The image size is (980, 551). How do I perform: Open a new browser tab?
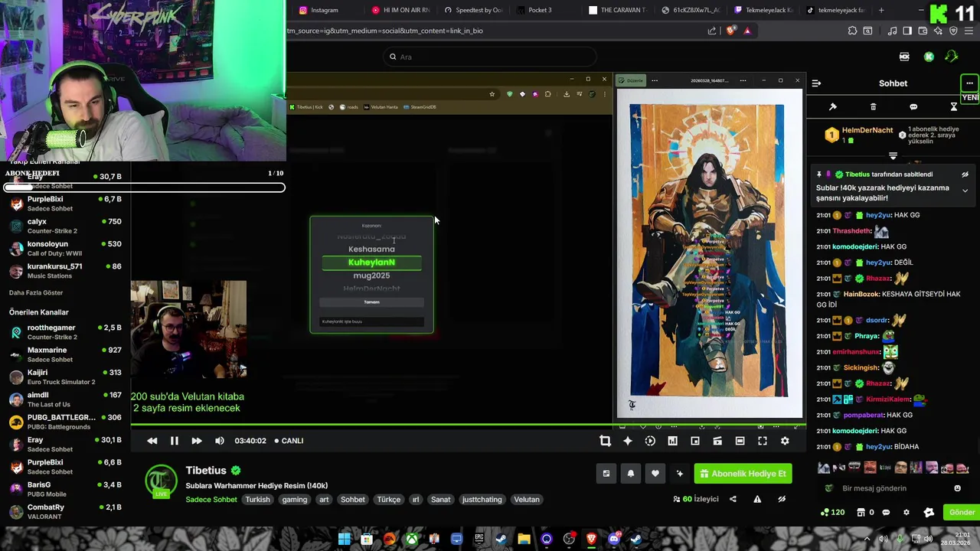881,10
